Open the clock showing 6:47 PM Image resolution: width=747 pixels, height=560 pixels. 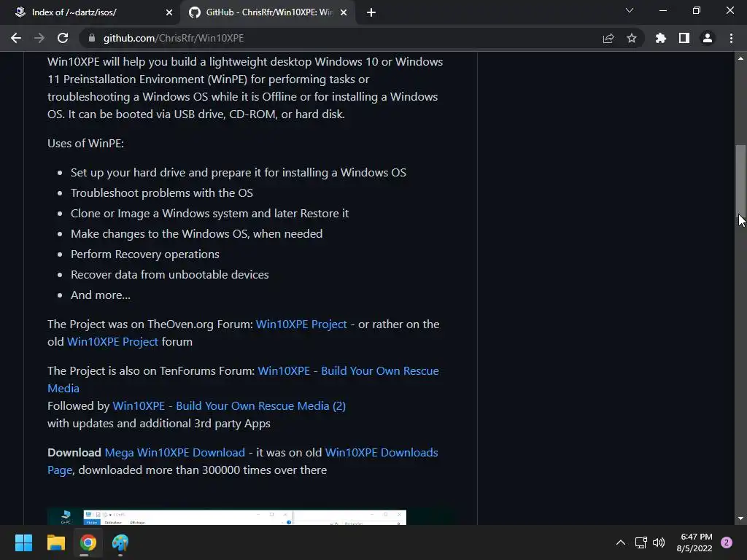pos(694,542)
